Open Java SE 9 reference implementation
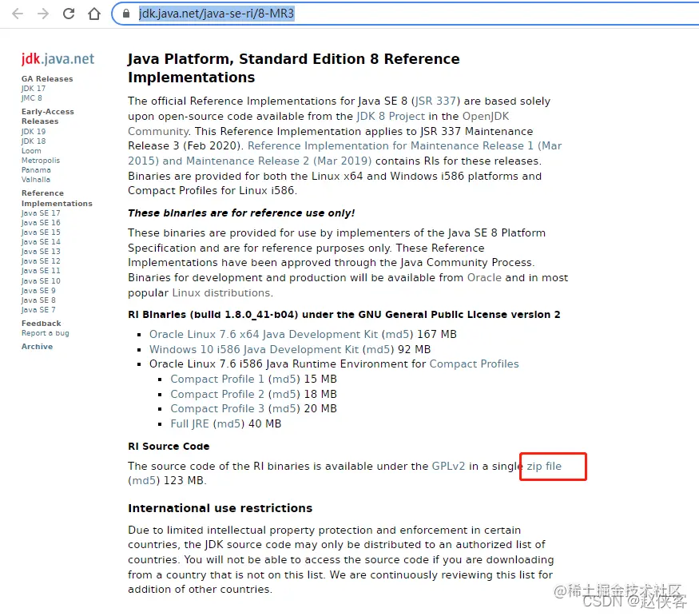The height and width of the screenshot is (616, 699). click(38, 290)
